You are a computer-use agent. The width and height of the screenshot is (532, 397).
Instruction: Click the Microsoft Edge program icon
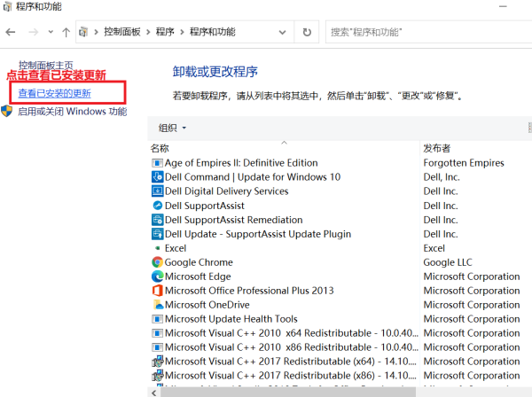pos(157,276)
